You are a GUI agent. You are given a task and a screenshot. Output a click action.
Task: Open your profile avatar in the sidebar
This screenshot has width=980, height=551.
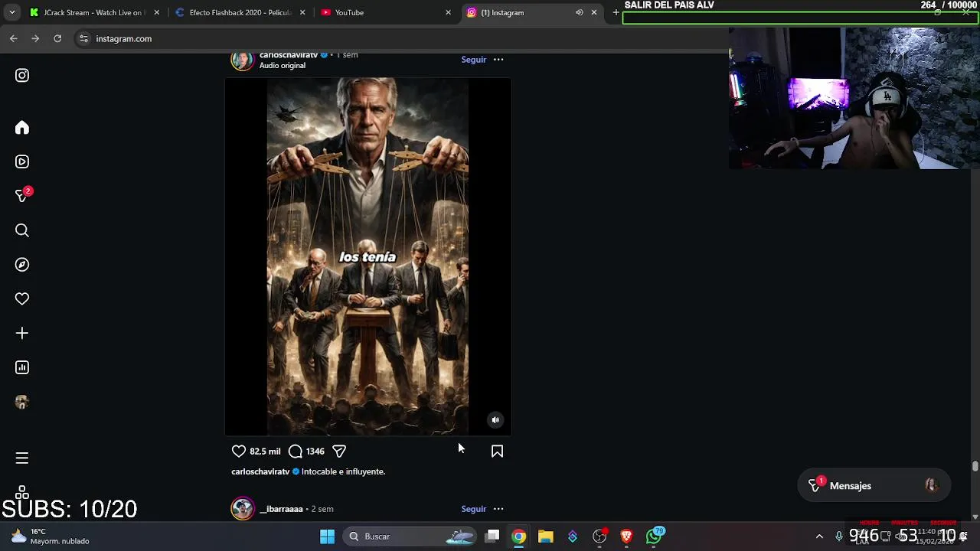tap(22, 402)
